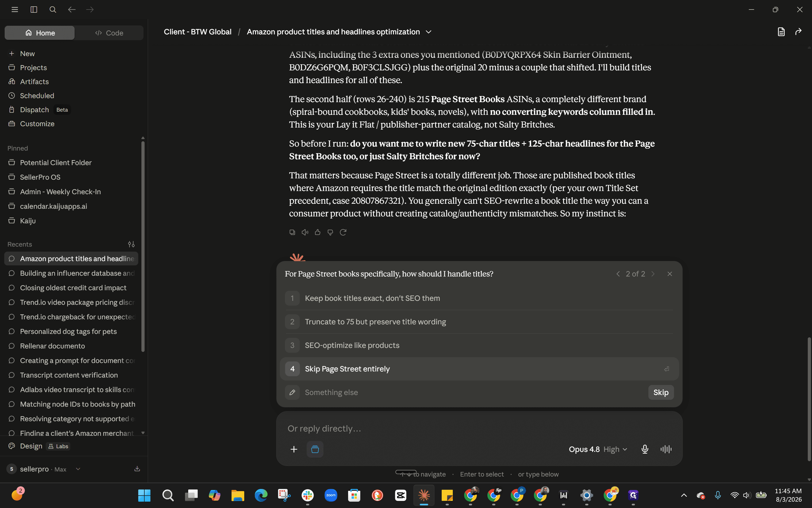812x508 pixels.
Task: Start dictation with the microphone icon
Action: 645,449
